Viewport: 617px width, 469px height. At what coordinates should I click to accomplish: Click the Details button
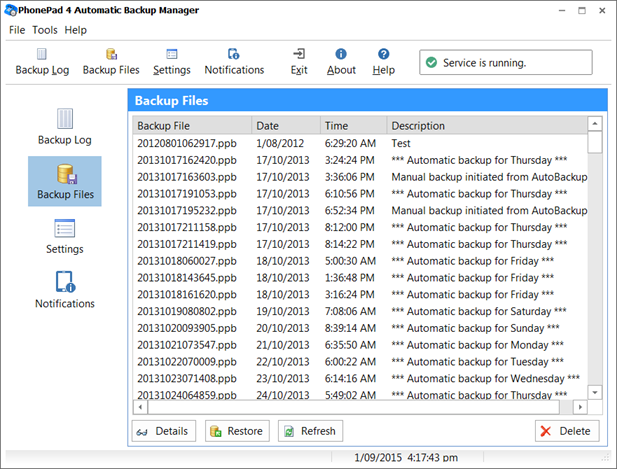coord(164,431)
